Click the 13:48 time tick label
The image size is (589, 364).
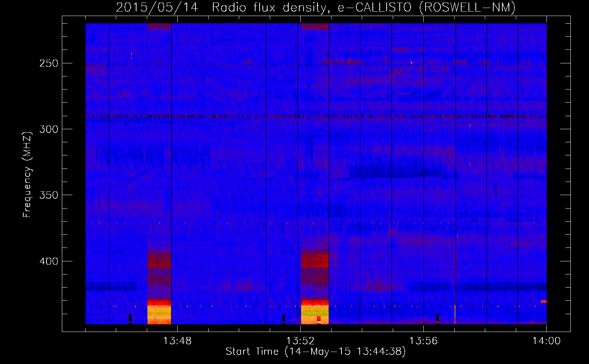(177, 341)
